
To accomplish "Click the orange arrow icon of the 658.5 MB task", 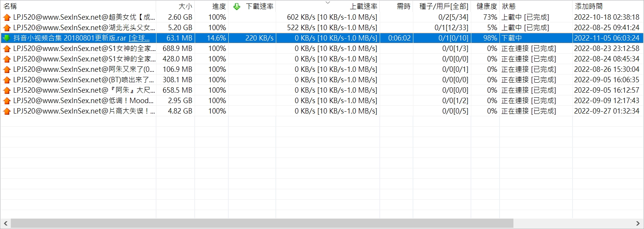I will pyautogui.click(x=7, y=90).
